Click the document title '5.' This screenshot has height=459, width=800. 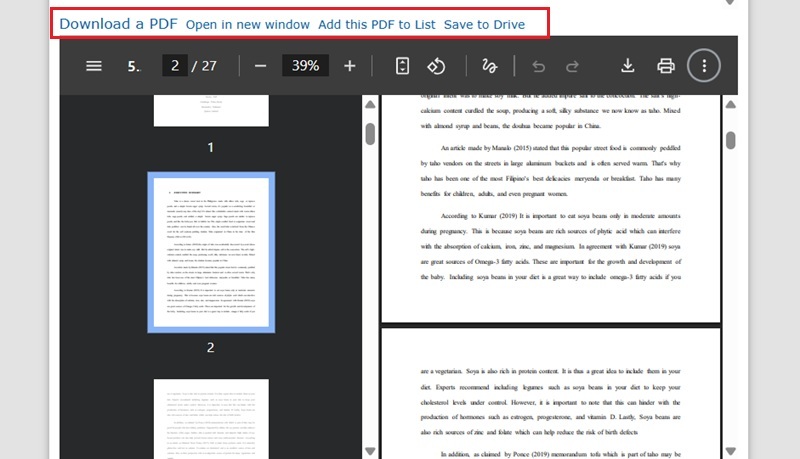coord(134,66)
